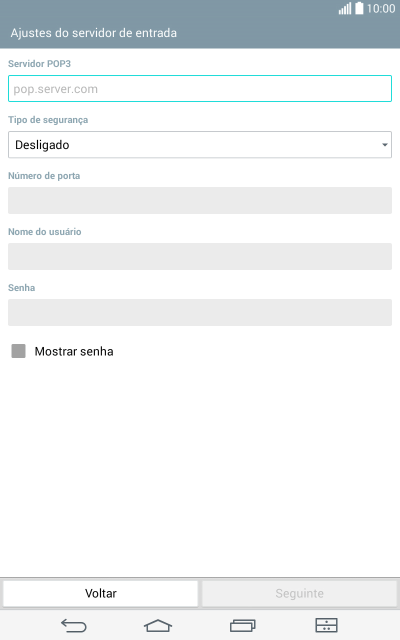Tap the Mostrar senha label text

pyautogui.click(x=74, y=351)
